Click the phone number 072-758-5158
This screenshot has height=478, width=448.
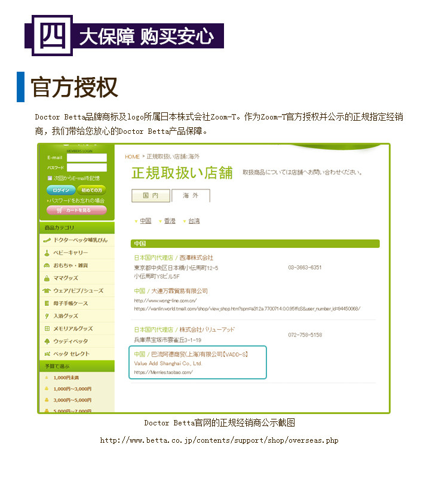pyautogui.click(x=305, y=335)
